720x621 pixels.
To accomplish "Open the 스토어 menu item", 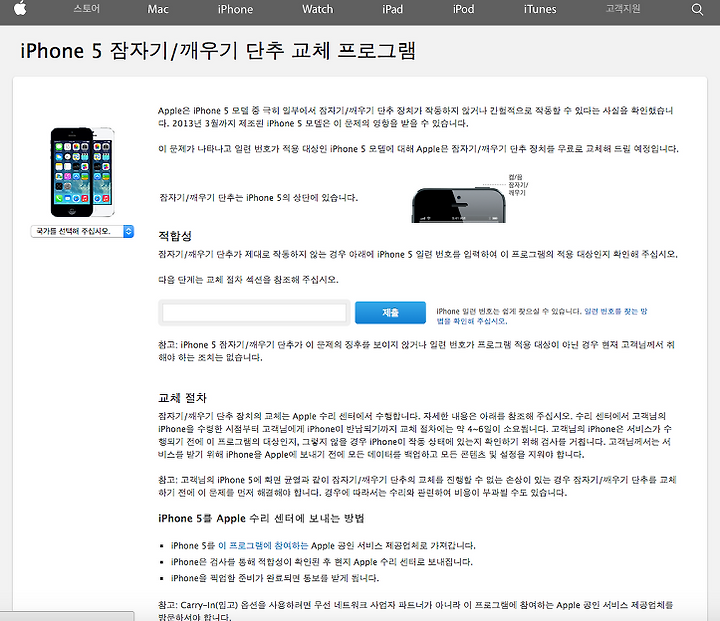I will [87, 9].
